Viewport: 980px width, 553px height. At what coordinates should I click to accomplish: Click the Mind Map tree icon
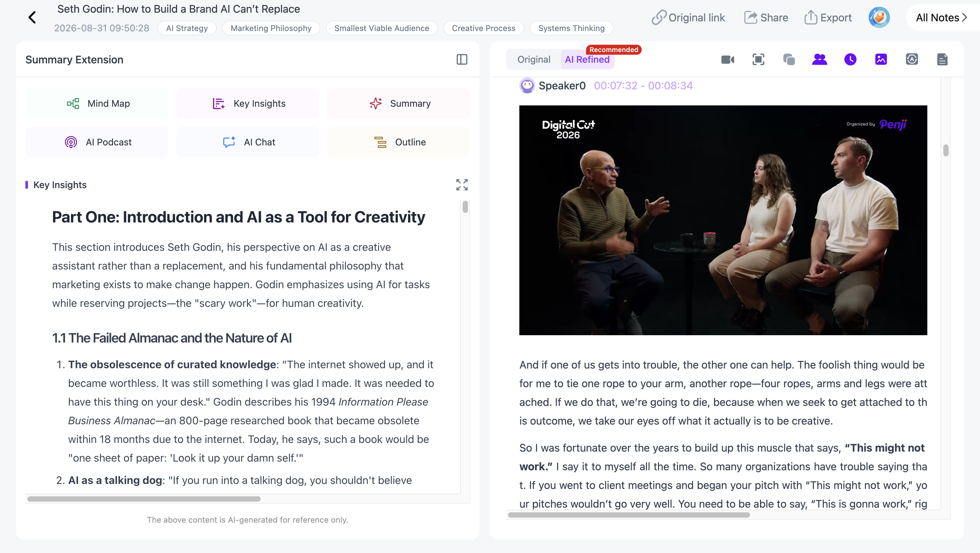73,103
